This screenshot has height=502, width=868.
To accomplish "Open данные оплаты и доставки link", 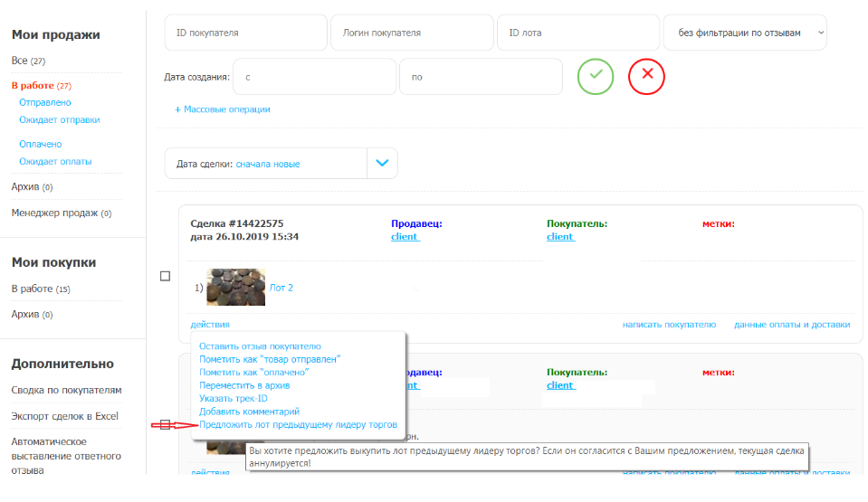I will (x=791, y=325).
